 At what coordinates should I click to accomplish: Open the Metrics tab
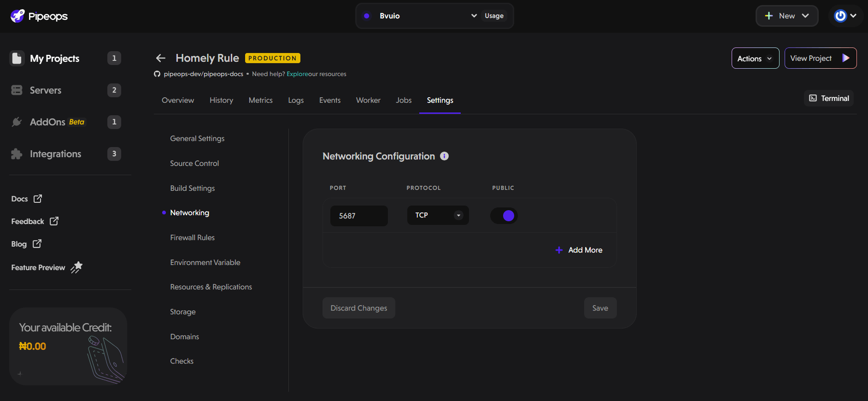261,100
